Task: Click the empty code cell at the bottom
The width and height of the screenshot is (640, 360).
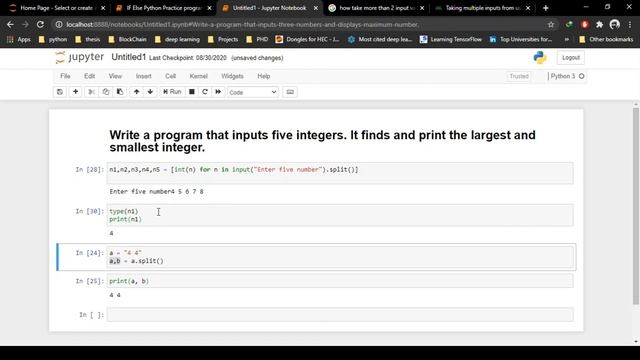Action: pyautogui.click(x=340, y=315)
